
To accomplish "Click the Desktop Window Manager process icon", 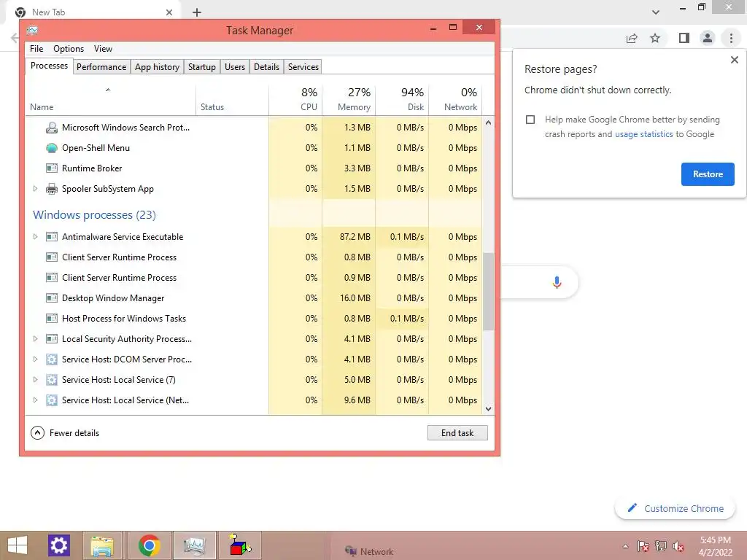I will point(52,298).
